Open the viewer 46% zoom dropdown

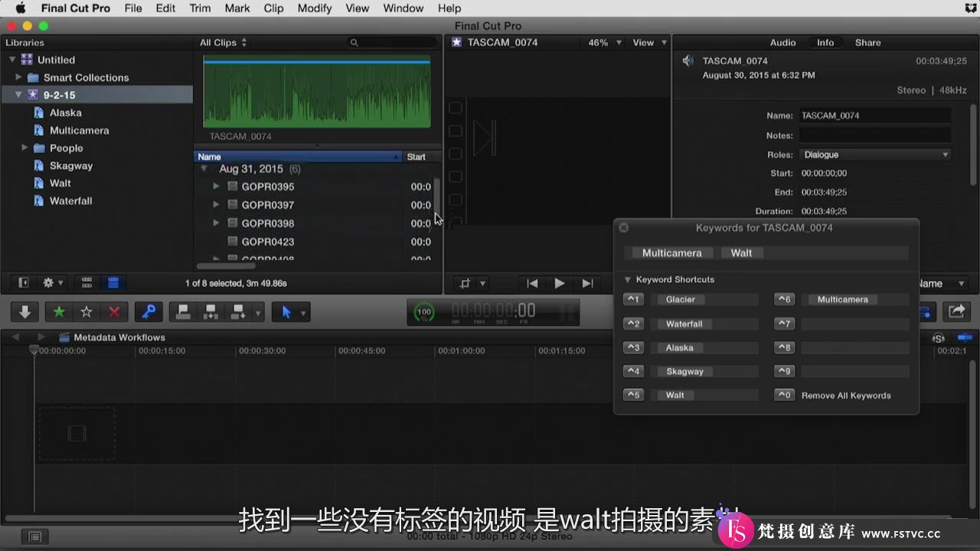point(604,43)
